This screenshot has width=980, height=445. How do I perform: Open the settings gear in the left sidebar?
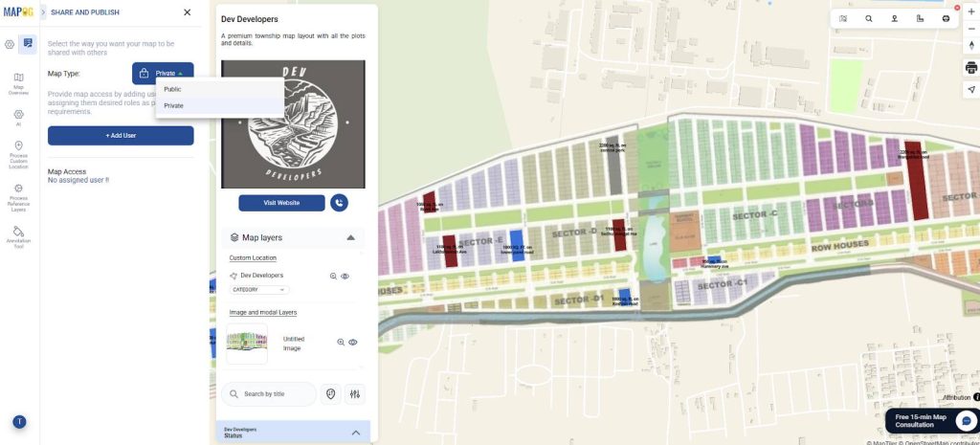pos(10,44)
